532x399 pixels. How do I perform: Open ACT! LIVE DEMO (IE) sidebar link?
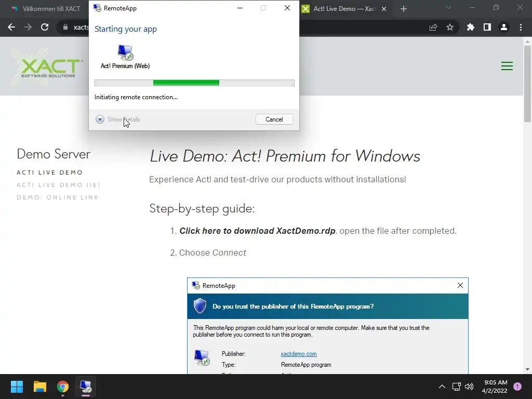[x=59, y=185]
